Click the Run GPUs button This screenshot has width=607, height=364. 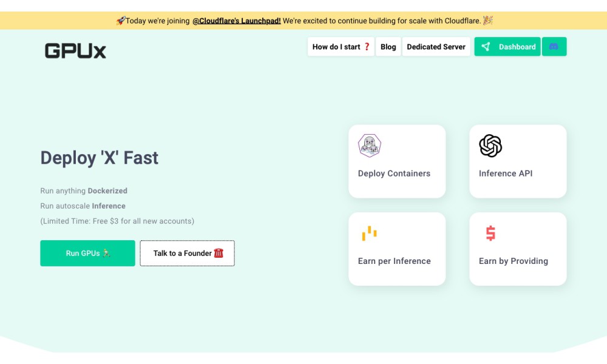87,253
